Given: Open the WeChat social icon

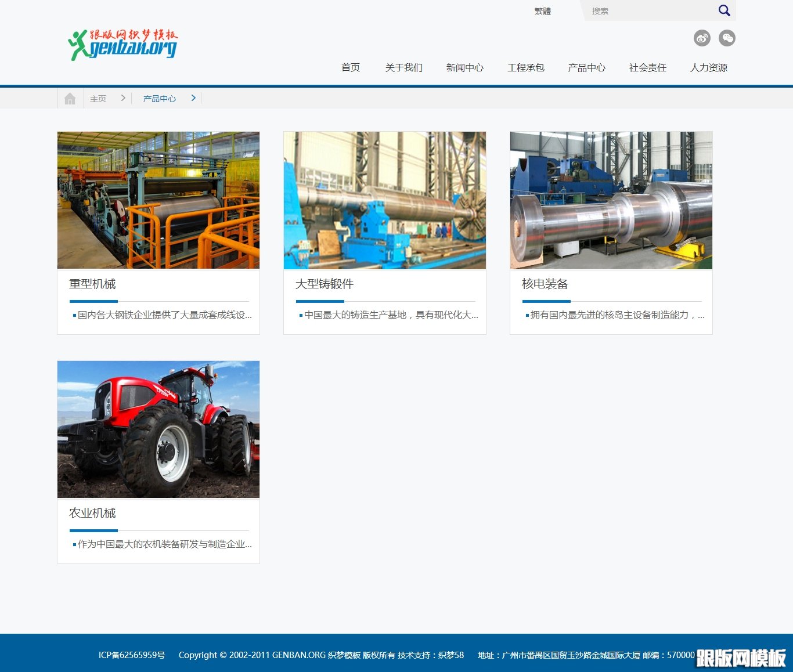Looking at the screenshot, I should [x=727, y=38].
